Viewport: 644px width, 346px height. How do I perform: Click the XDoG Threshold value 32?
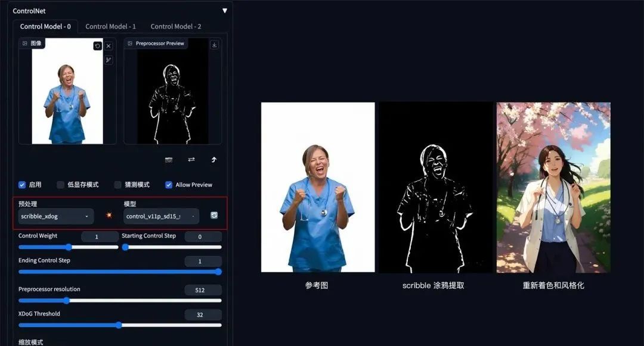[x=203, y=314]
